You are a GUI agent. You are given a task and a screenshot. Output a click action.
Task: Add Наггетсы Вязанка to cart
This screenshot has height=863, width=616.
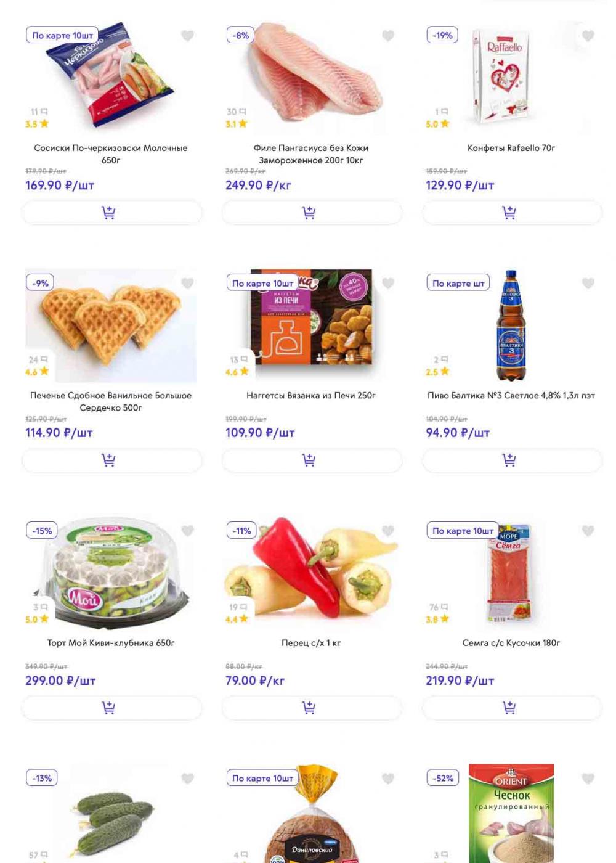coord(312,460)
